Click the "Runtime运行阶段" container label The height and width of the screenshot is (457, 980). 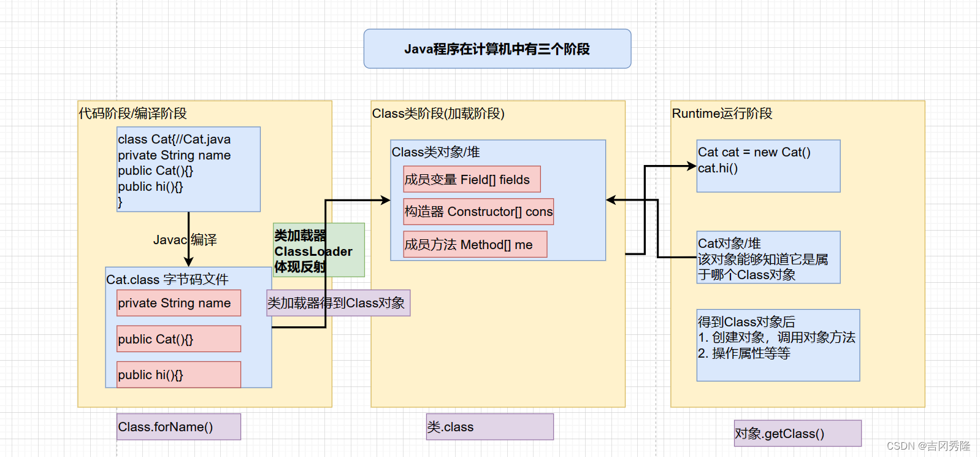tap(722, 113)
